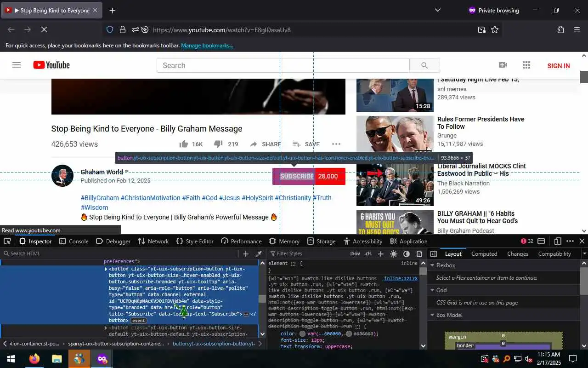Toggle light color scheme simulation icon
Screen dimensions: 588x368
394,254
